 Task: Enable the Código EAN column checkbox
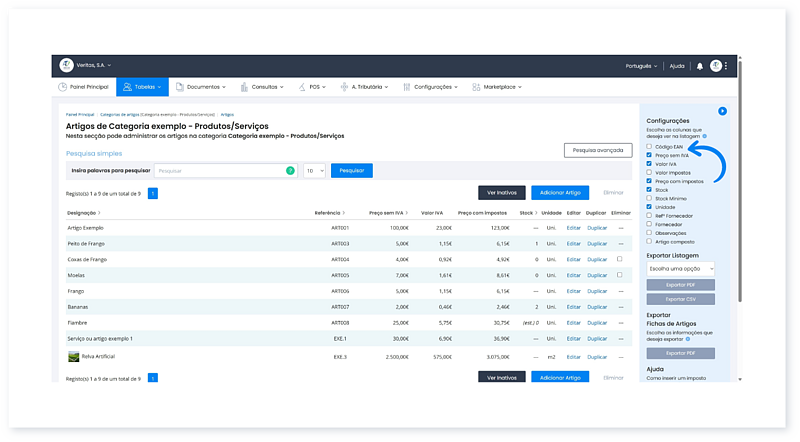650,147
